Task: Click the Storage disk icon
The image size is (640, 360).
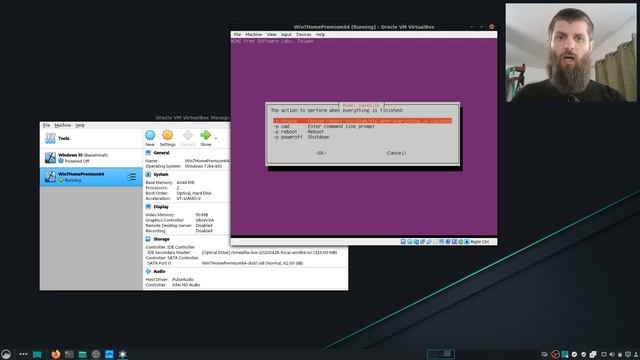Action: point(148,239)
